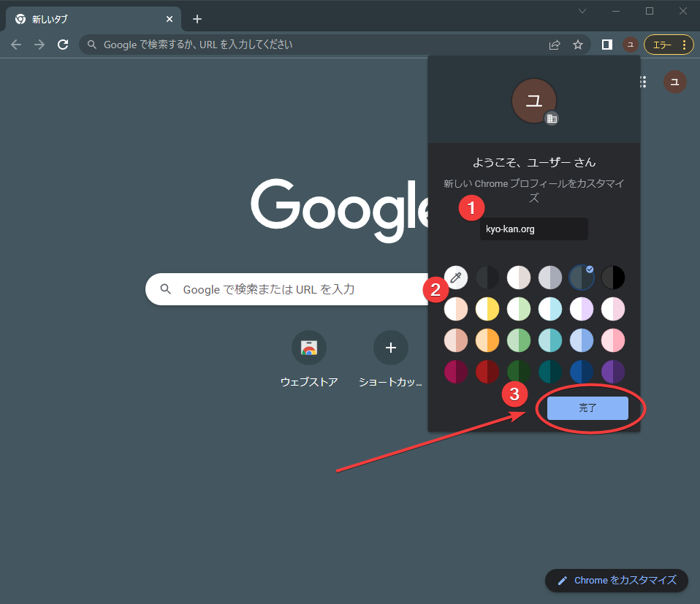
Task: Minimize the Chrome window
Action: click(616, 11)
